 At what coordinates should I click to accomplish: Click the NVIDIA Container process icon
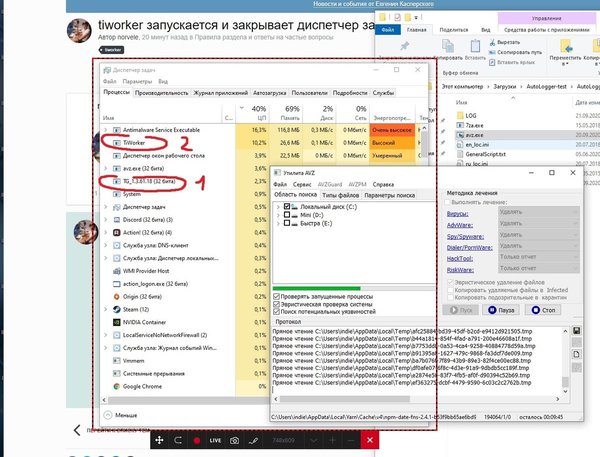117,322
